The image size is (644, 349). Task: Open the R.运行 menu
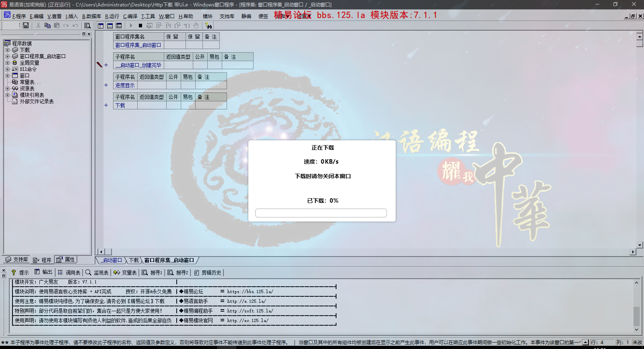[112, 16]
